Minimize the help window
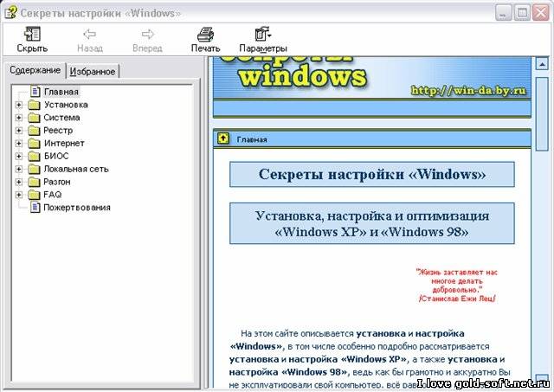The height and width of the screenshot is (392, 554). (503, 13)
